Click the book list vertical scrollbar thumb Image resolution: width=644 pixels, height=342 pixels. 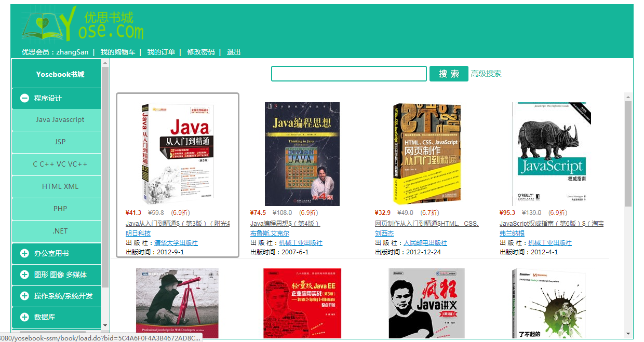click(628, 154)
